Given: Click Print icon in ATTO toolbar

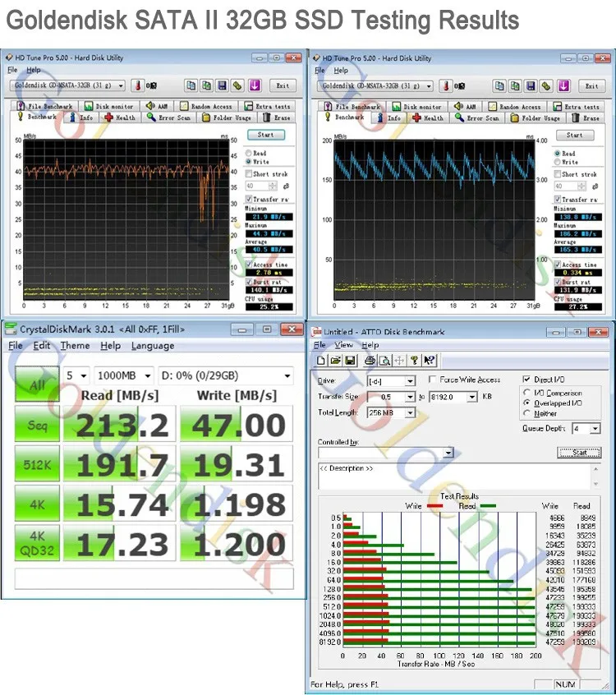Looking at the screenshot, I should (x=370, y=361).
